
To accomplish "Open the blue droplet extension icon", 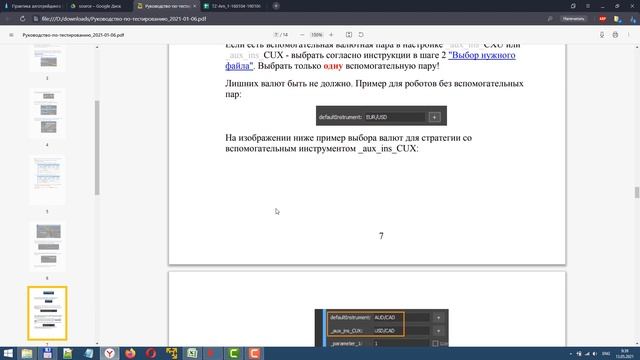I will pyautogui.click(x=633, y=19).
